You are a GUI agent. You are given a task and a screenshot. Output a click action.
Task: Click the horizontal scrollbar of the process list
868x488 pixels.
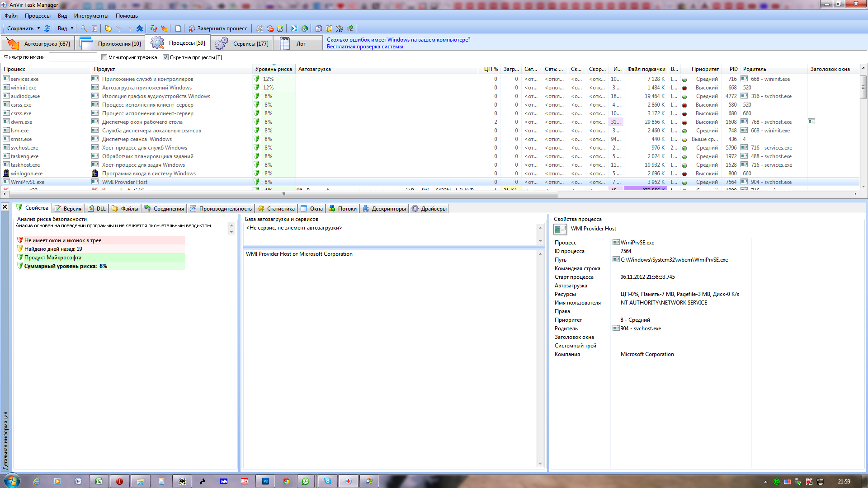click(x=283, y=194)
